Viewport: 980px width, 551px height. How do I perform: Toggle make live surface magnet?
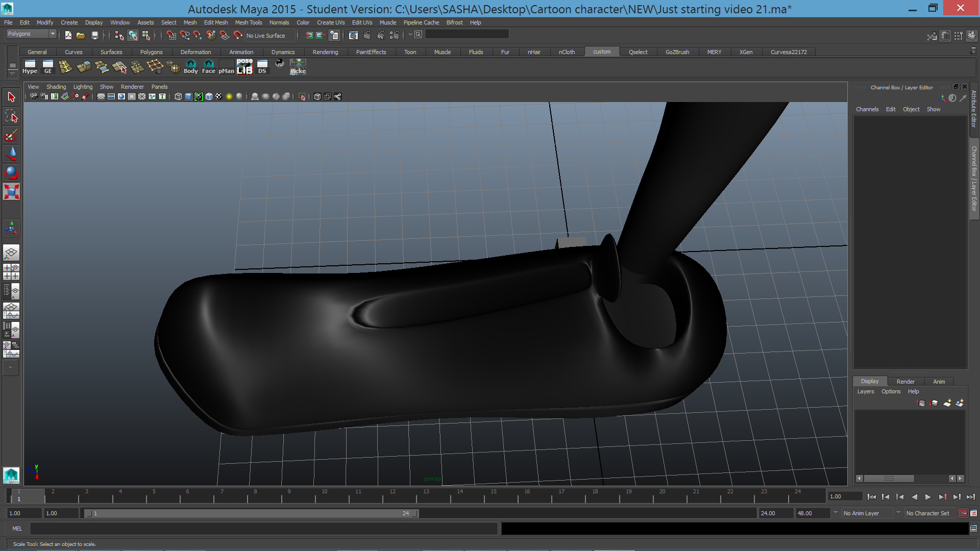click(238, 35)
